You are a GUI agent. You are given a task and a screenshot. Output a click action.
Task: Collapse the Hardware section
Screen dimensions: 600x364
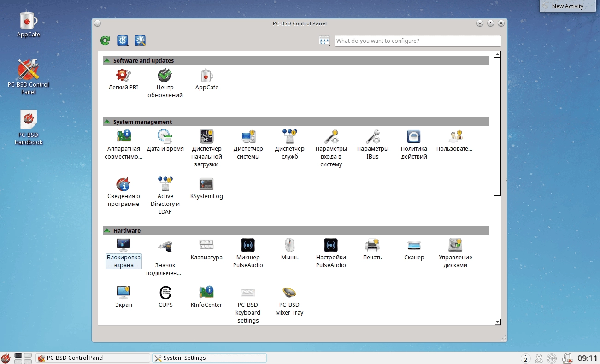coord(106,230)
